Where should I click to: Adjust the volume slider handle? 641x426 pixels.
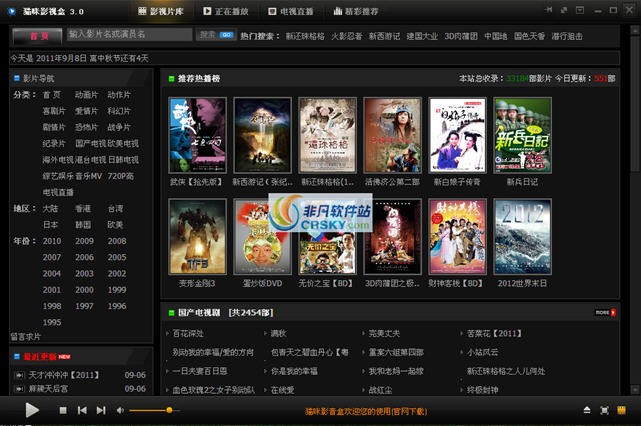(169, 410)
